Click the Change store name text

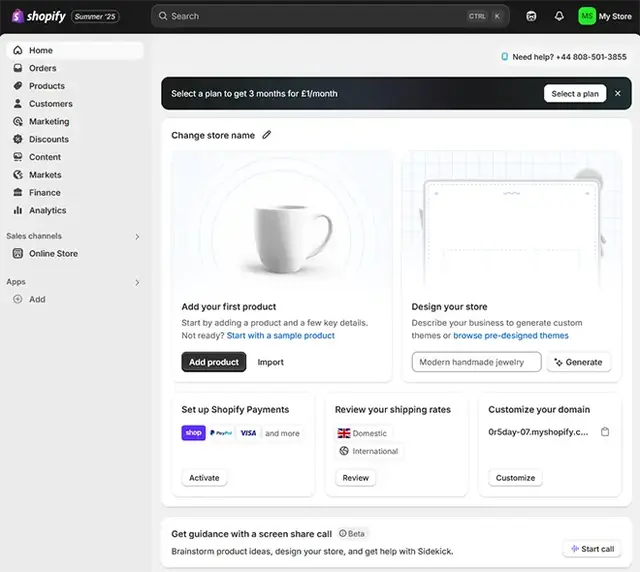pos(213,135)
